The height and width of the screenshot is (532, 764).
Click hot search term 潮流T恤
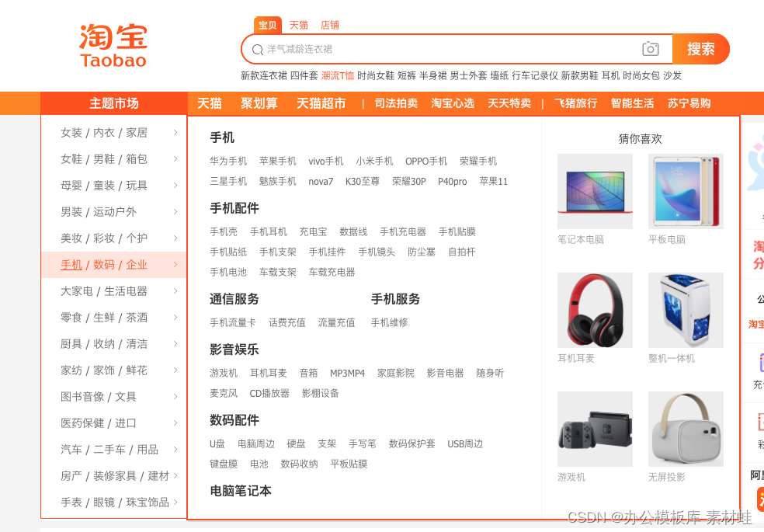338,75
